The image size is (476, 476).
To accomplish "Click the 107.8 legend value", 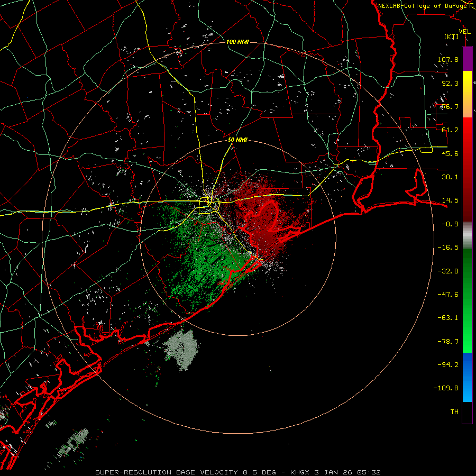I will pyautogui.click(x=448, y=59).
